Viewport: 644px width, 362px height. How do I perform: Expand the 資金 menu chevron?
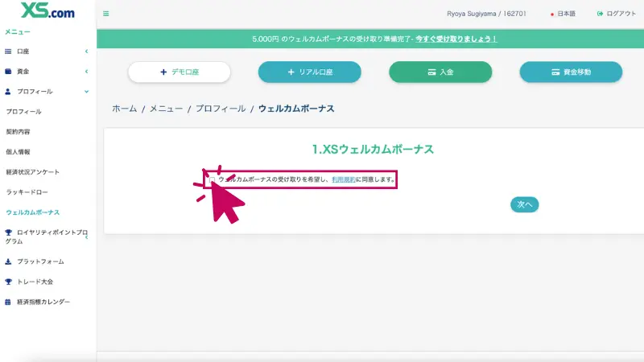point(87,72)
